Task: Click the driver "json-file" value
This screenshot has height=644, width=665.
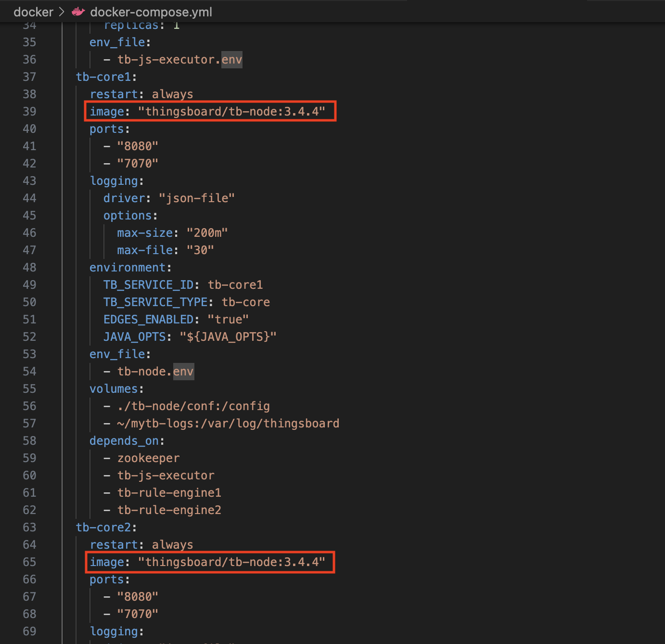Action: tap(197, 198)
